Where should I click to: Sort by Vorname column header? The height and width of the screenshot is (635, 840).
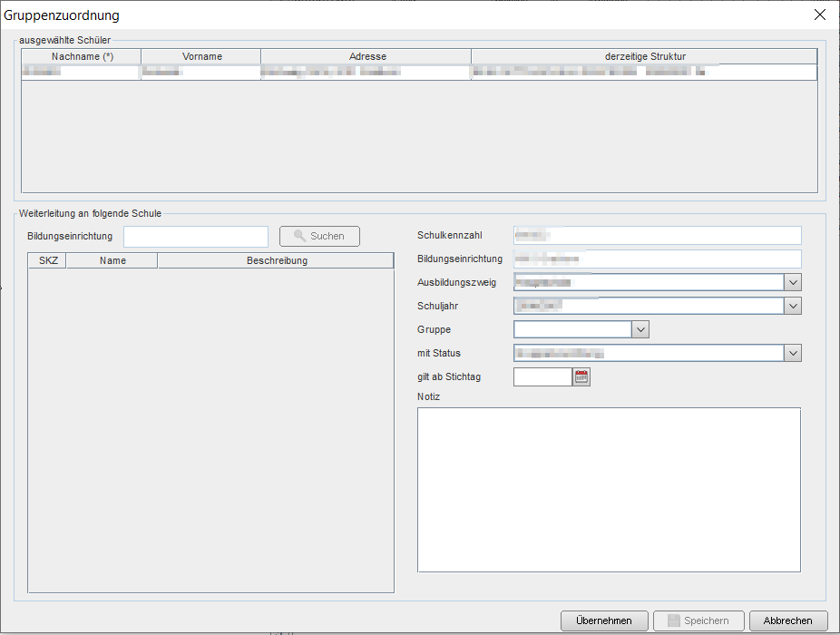(201, 56)
